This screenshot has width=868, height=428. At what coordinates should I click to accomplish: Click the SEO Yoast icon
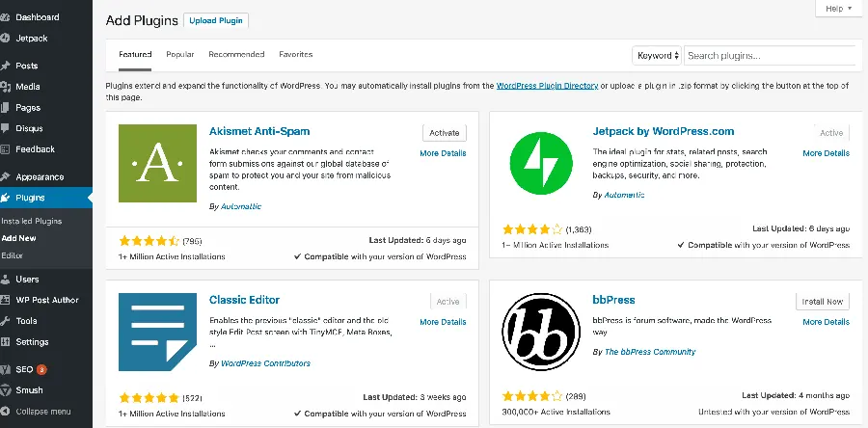(x=5, y=369)
